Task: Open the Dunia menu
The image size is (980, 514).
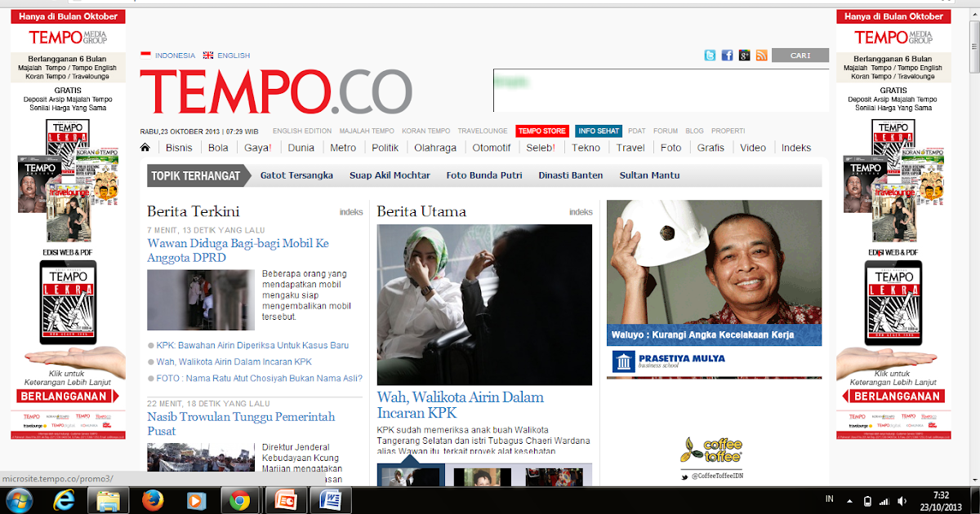Action: 301,148
